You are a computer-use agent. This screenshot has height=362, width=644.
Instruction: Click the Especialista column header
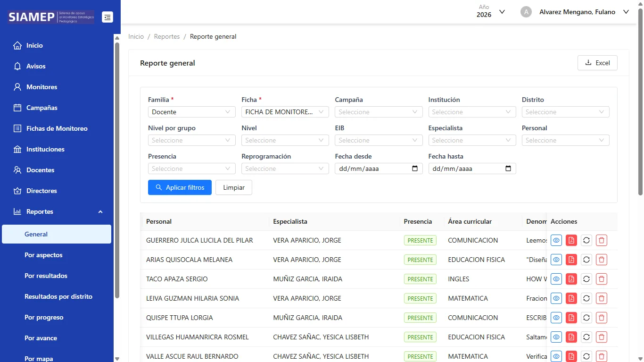point(334,221)
